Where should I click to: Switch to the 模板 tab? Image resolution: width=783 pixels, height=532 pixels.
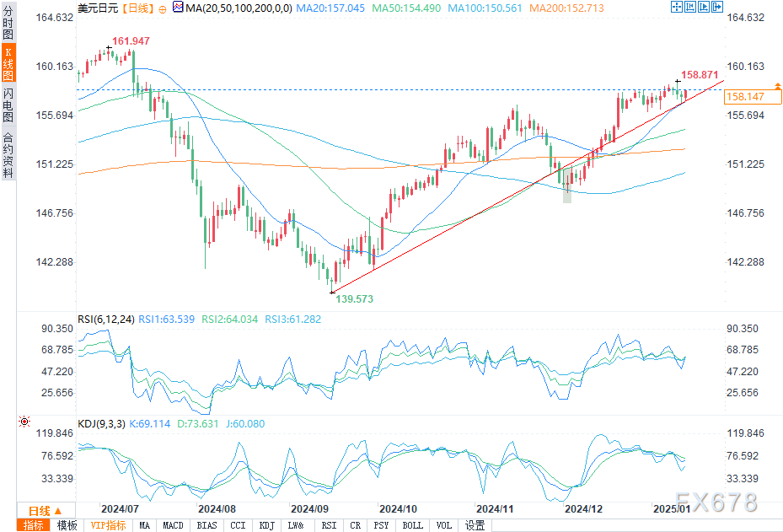(67, 525)
